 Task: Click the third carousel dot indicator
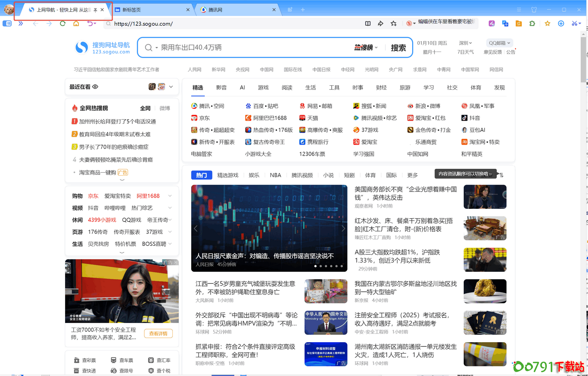pyautogui.click(x=326, y=266)
